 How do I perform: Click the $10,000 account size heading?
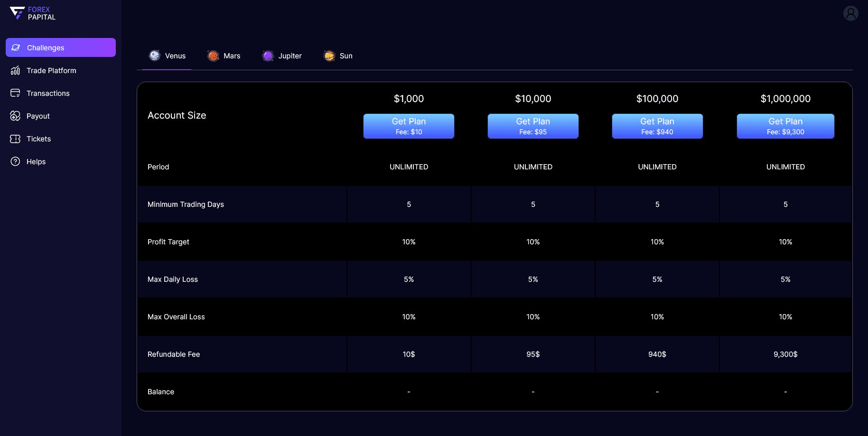click(533, 99)
